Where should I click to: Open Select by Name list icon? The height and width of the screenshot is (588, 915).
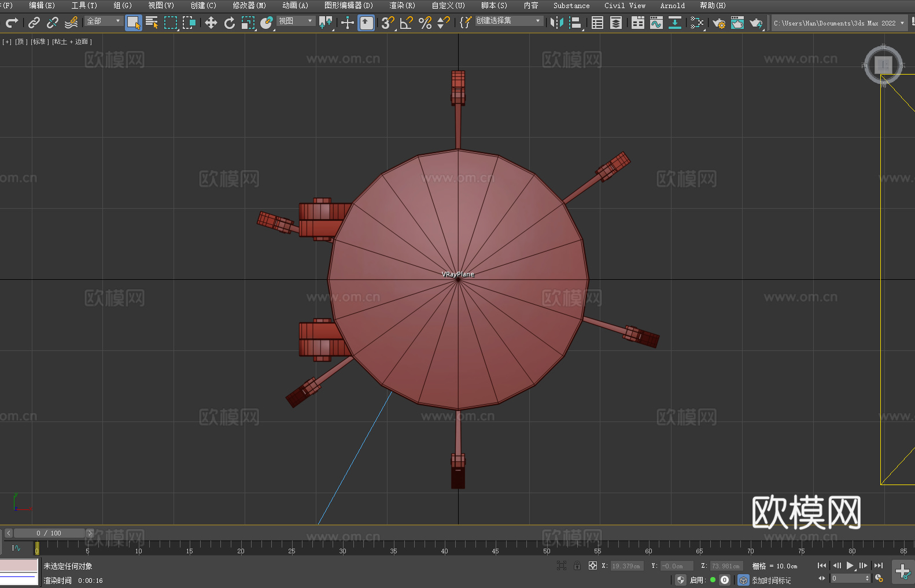click(x=152, y=23)
